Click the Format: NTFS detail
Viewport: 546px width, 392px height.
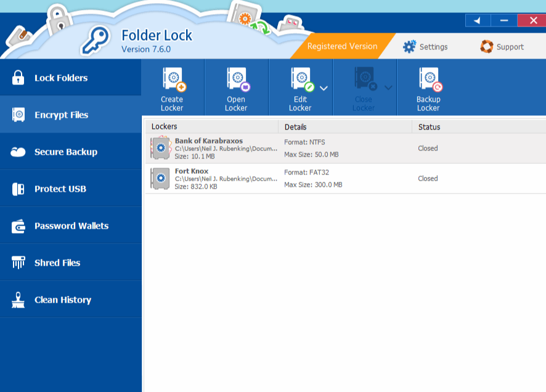pos(304,142)
